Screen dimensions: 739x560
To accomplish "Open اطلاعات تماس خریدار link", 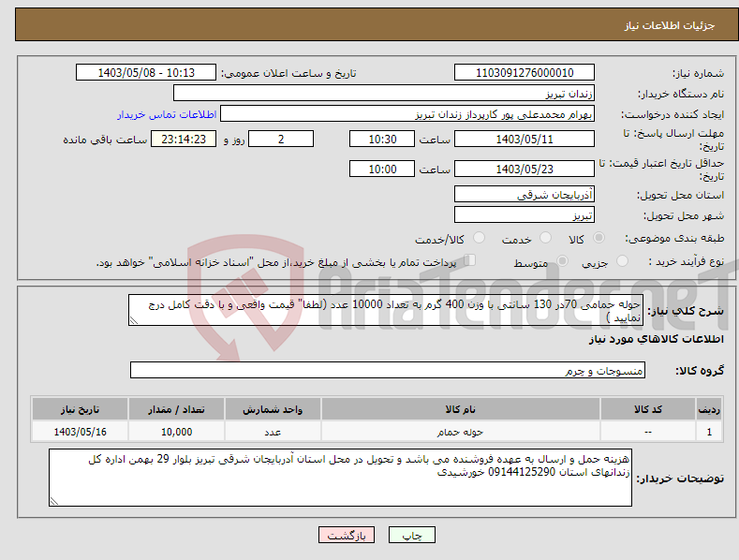I will coord(167,114).
